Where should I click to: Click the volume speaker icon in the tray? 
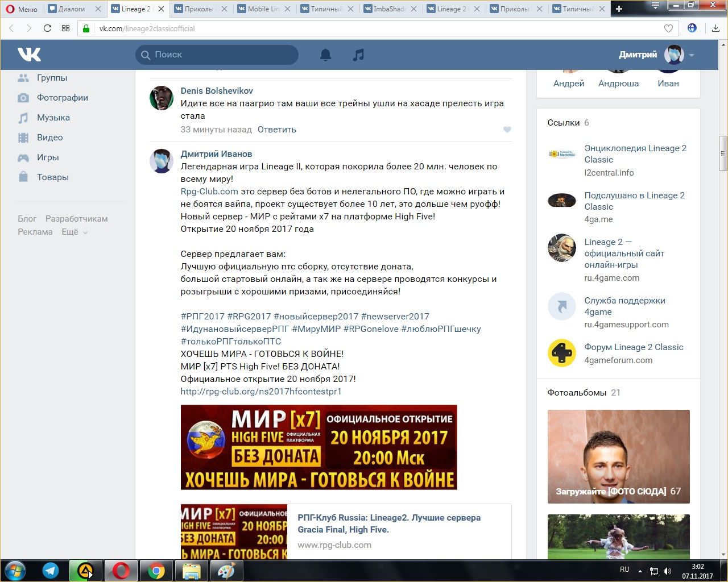(x=668, y=571)
